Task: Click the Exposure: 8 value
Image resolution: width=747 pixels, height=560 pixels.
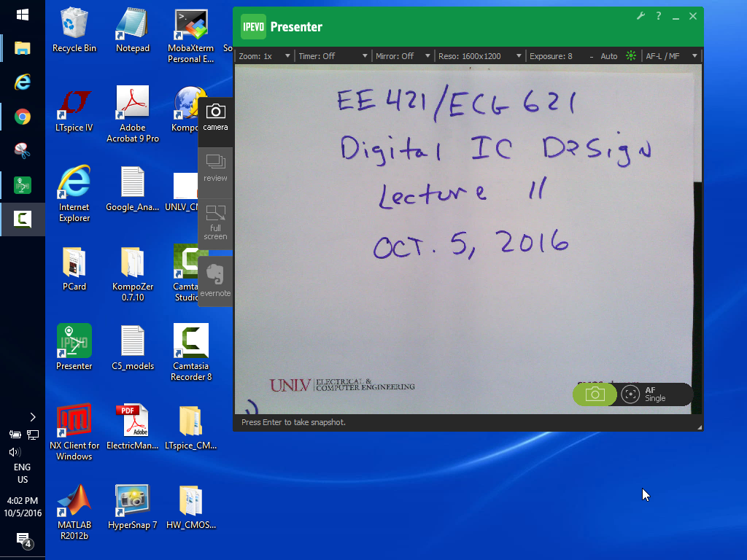Action: point(551,56)
